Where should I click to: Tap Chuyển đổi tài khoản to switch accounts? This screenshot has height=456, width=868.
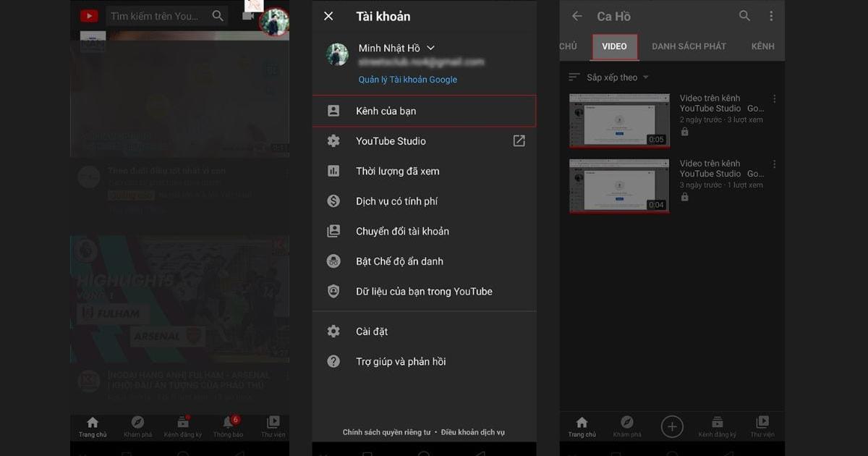[x=400, y=231]
